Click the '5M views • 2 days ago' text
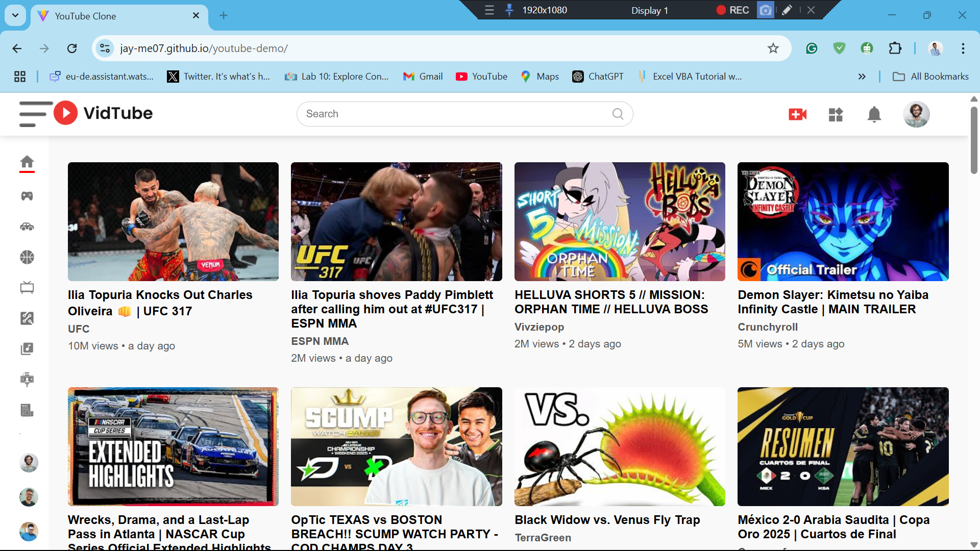The image size is (980, 551). (791, 344)
